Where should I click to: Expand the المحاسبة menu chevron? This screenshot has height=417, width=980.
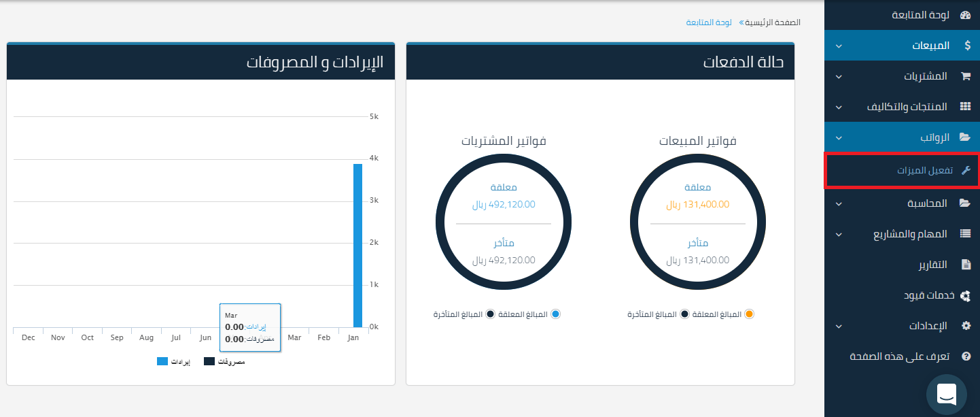[x=839, y=204]
